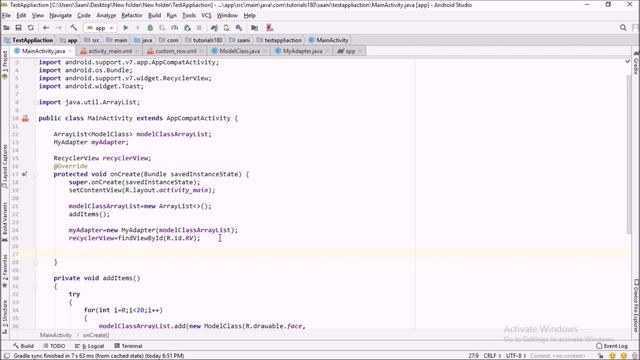Toggle the Favorites side panel
The height and width of the screenshot is (360, 640).
tap(5, 271)
